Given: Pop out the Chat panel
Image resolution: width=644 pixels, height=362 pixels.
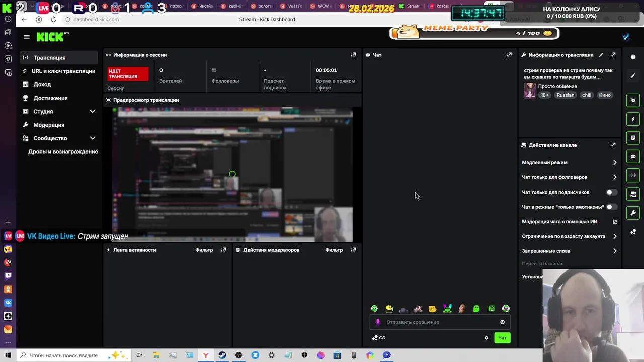Looking at the screenshot, I should 509,55.
